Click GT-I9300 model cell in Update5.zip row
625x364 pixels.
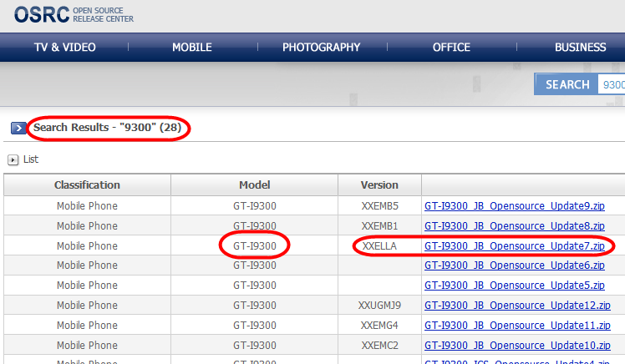coord(255,286)
